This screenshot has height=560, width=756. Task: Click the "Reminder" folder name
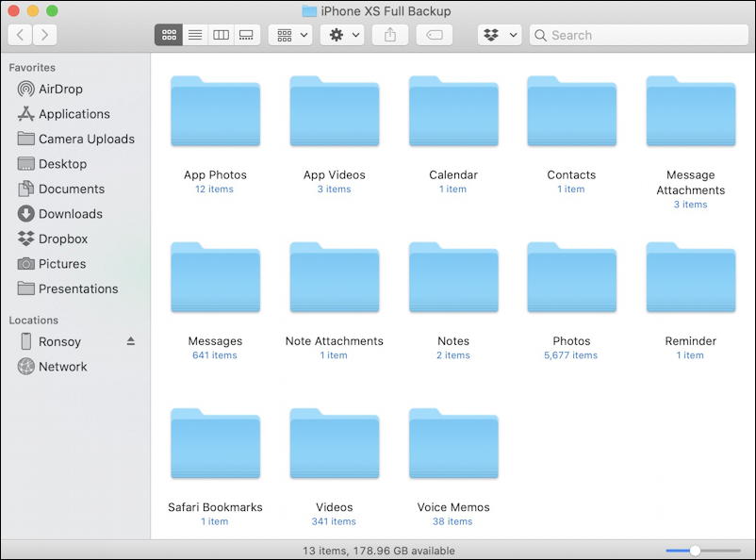(690, 341)
